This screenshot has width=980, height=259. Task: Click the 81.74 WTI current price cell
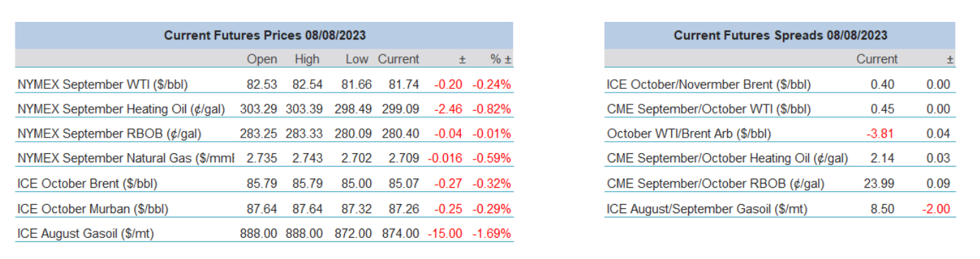click(404, 84)
